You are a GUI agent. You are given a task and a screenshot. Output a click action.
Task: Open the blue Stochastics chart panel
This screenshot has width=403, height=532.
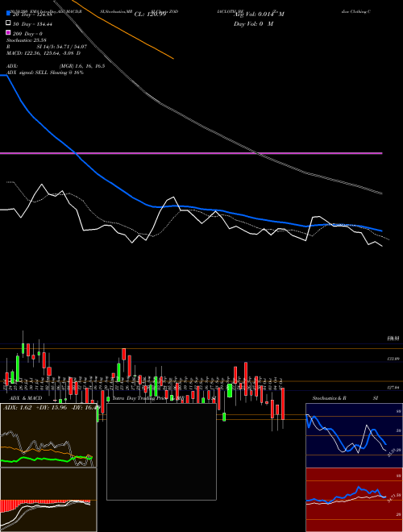(x=354, y=435)
